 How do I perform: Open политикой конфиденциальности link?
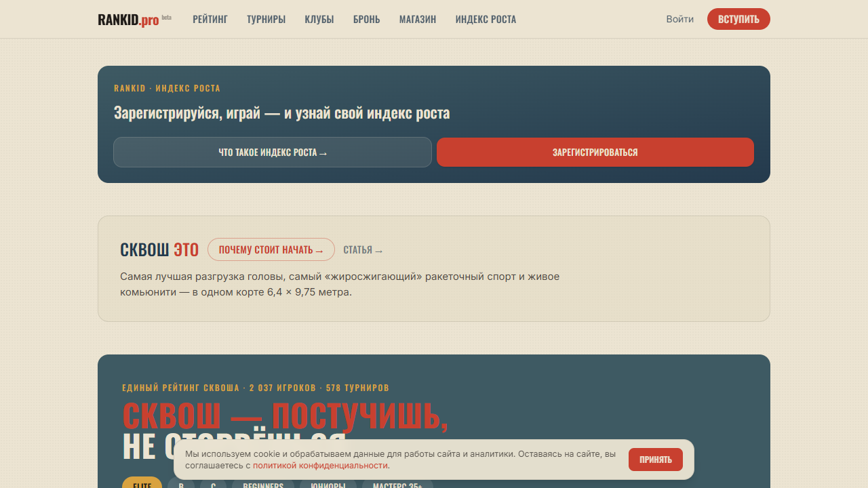pos(321,466)
